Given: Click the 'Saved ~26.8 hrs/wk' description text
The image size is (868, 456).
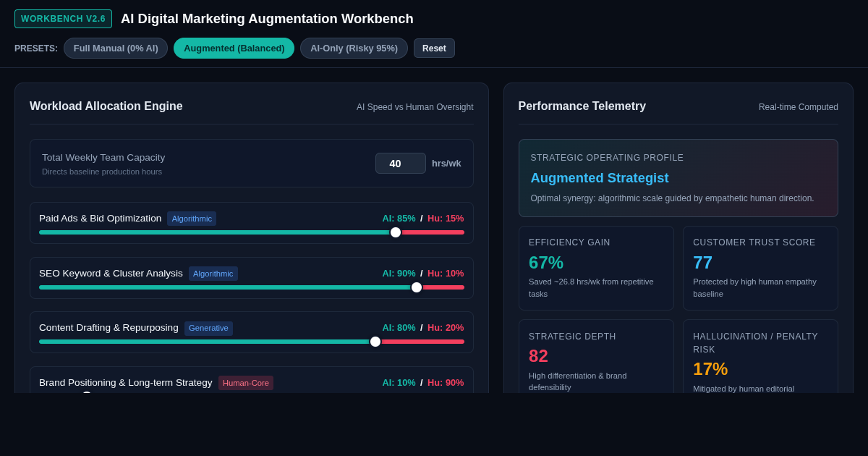Looking at the screenshot, I should (591, 287).
